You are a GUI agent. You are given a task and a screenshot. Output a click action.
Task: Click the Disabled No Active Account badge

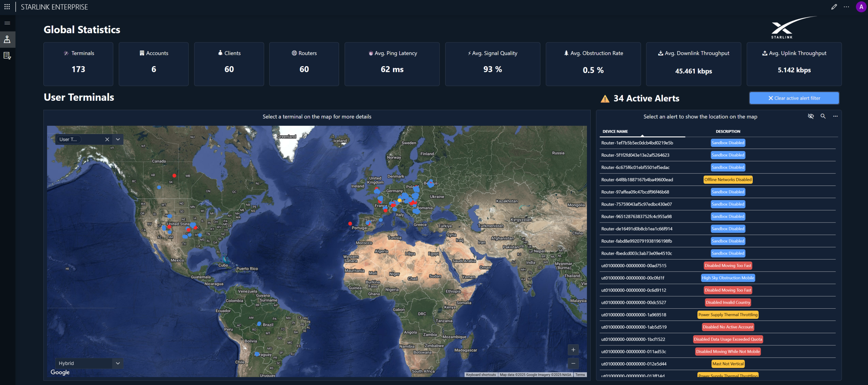pos(728,327)
